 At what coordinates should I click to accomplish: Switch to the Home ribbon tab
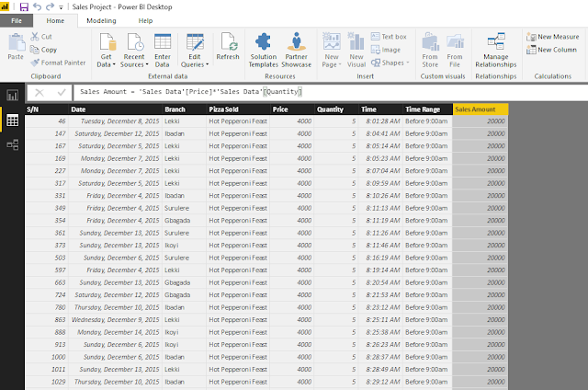55,20
